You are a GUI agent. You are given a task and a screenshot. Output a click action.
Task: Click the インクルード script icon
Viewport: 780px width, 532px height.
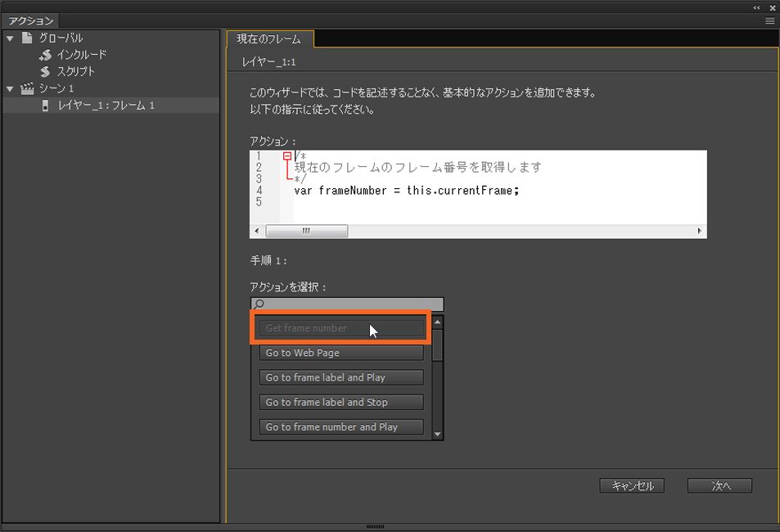45,55
